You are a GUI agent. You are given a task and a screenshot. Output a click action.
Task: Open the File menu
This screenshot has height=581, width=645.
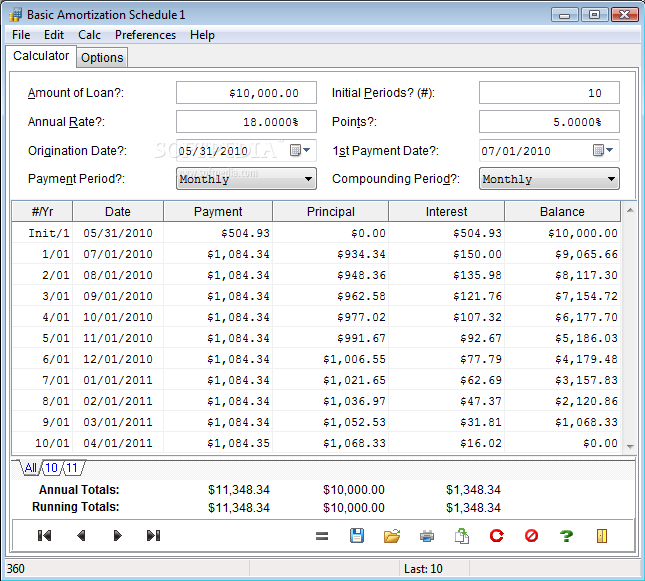pyautogui.click(x=21, y=35)
